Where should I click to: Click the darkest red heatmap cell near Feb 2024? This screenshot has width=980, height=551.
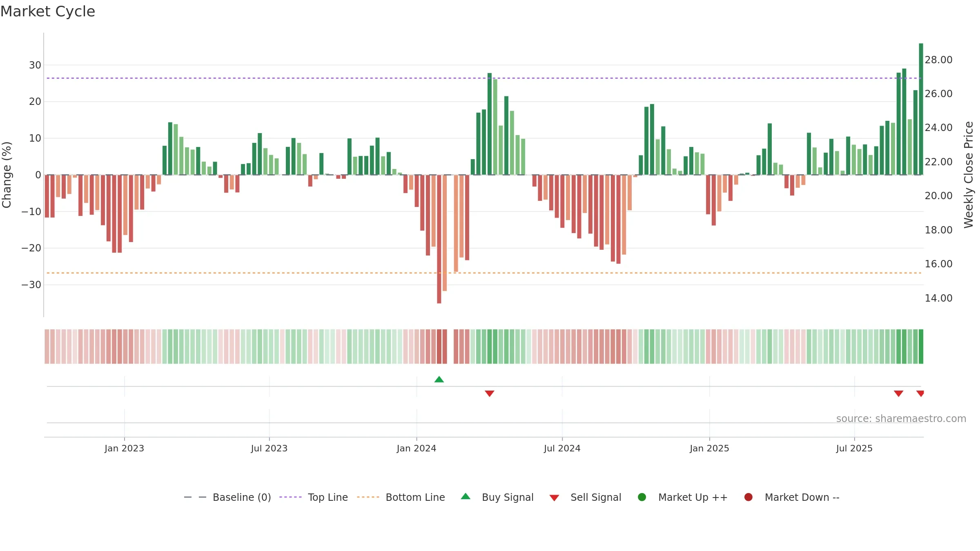439,347
